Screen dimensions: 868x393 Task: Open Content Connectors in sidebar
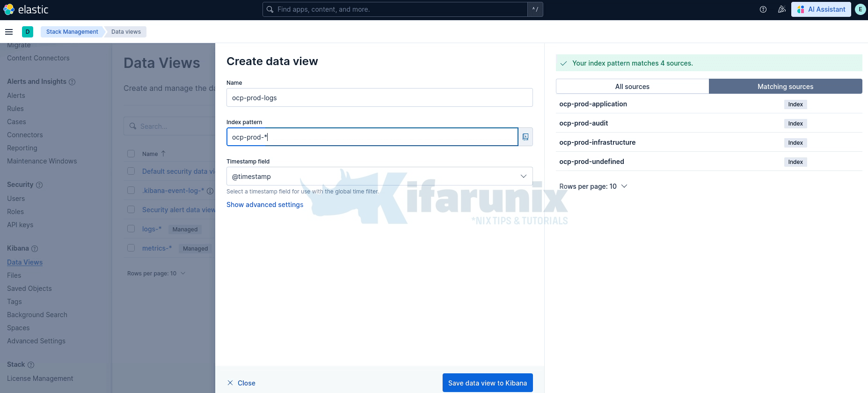[x=38, y=58]
